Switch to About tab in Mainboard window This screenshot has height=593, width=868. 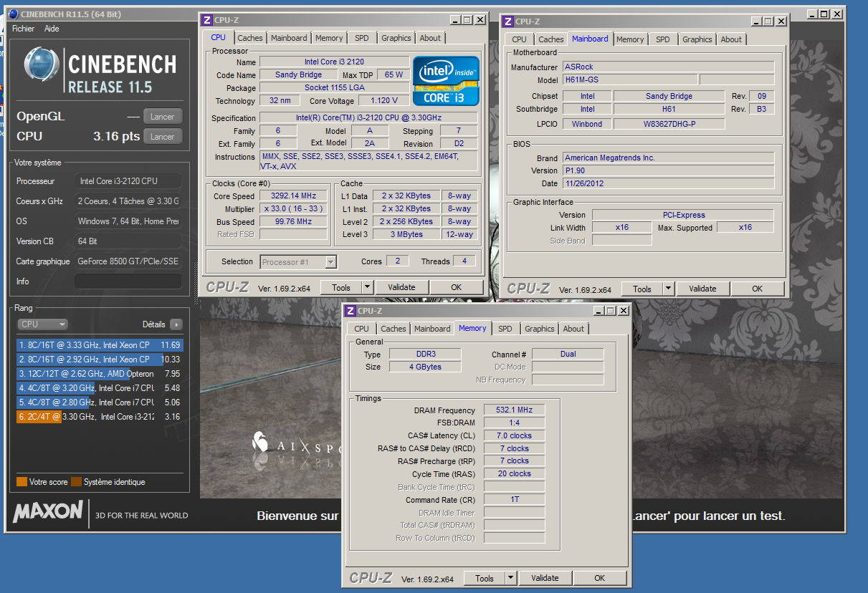pos(731,39)
